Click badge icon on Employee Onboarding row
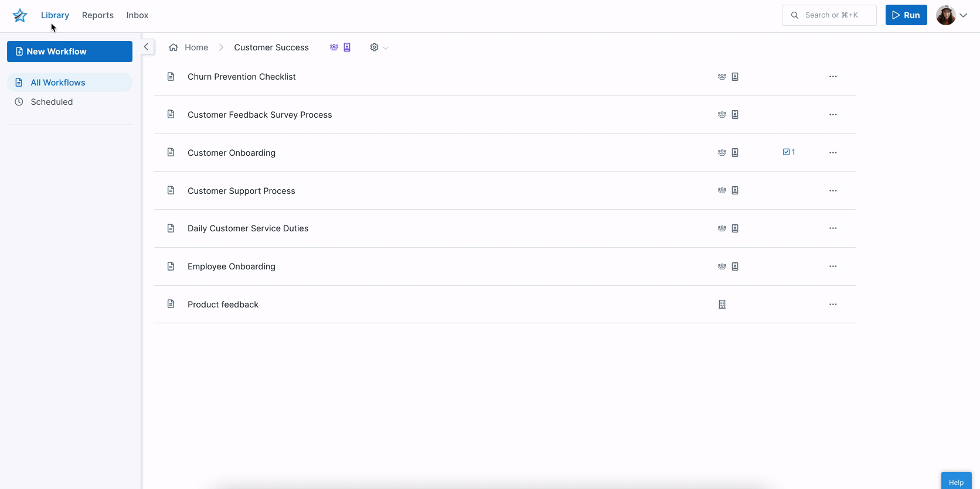 click(x=735, y=266)
